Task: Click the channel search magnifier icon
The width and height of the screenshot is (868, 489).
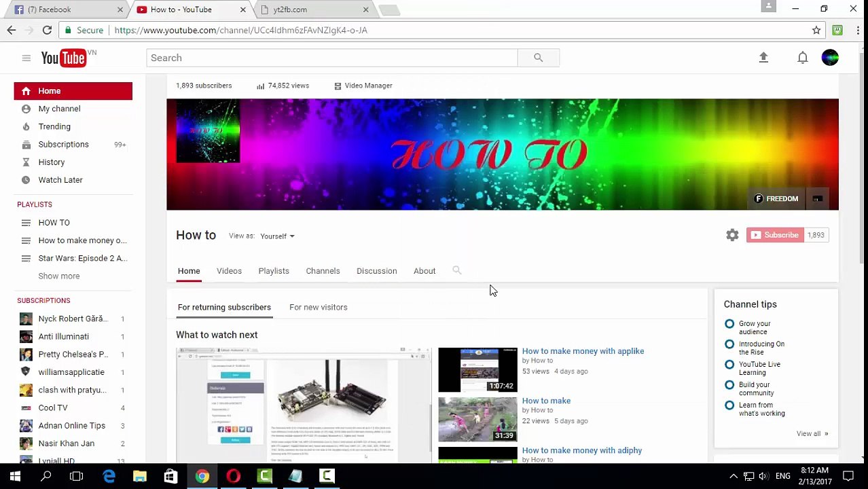Action: pyautogui.click(x=457, y=270)
